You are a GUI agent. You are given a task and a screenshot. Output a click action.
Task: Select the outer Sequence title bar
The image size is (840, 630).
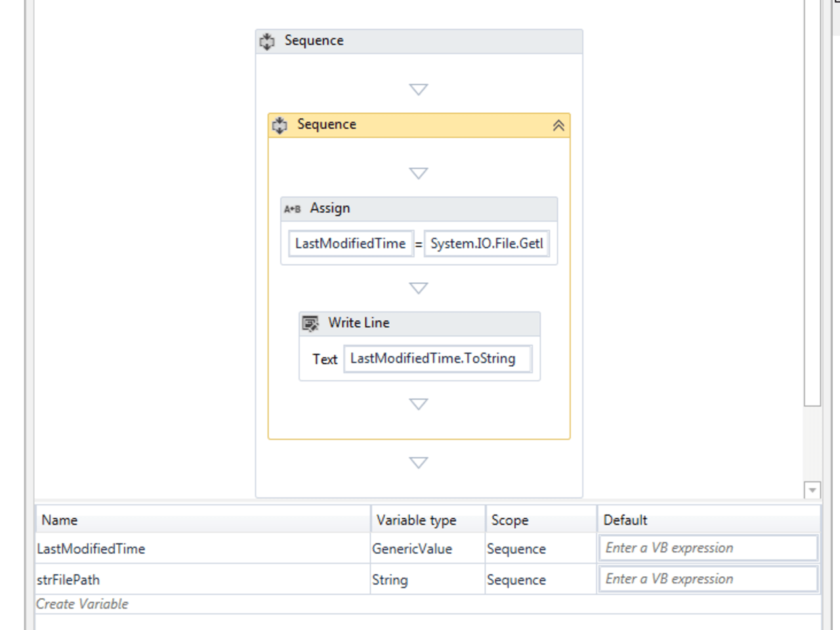click(419, 41)
